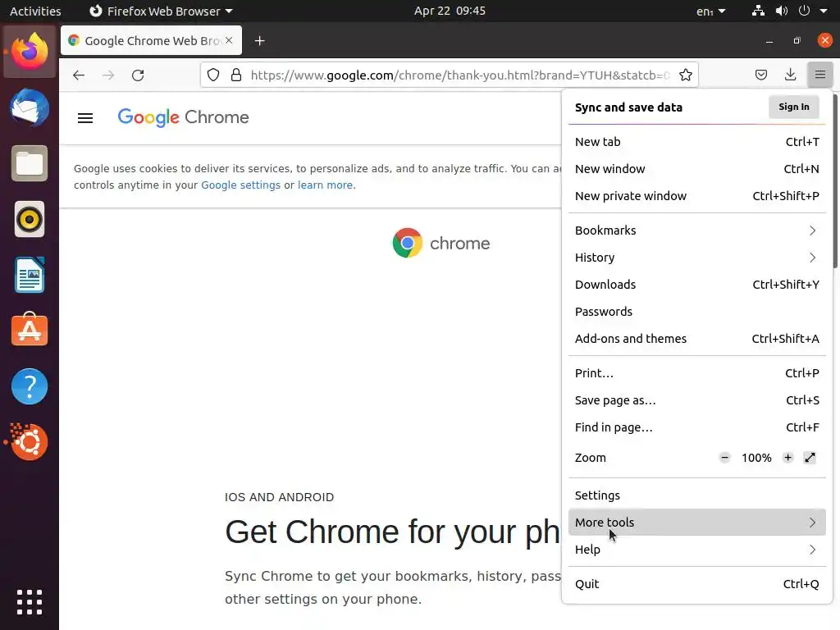
Task: Open the Google Chrome page hamburger menu
Action: pos(85,118)
